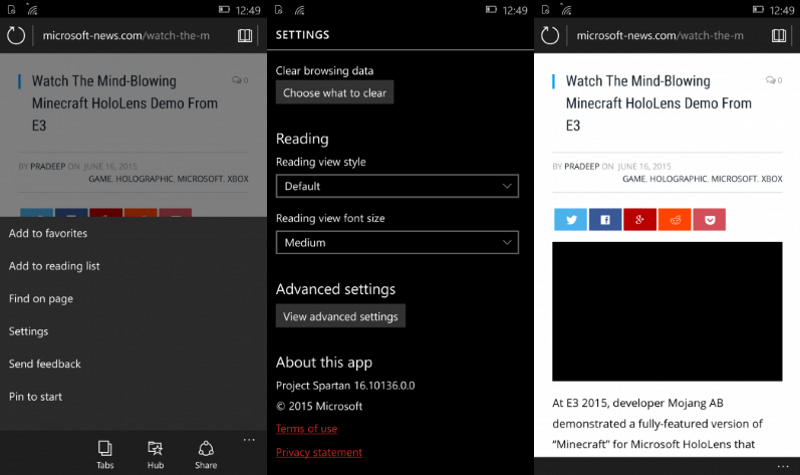Share article on Reddit
800x475 pixels.
point(674,219)
